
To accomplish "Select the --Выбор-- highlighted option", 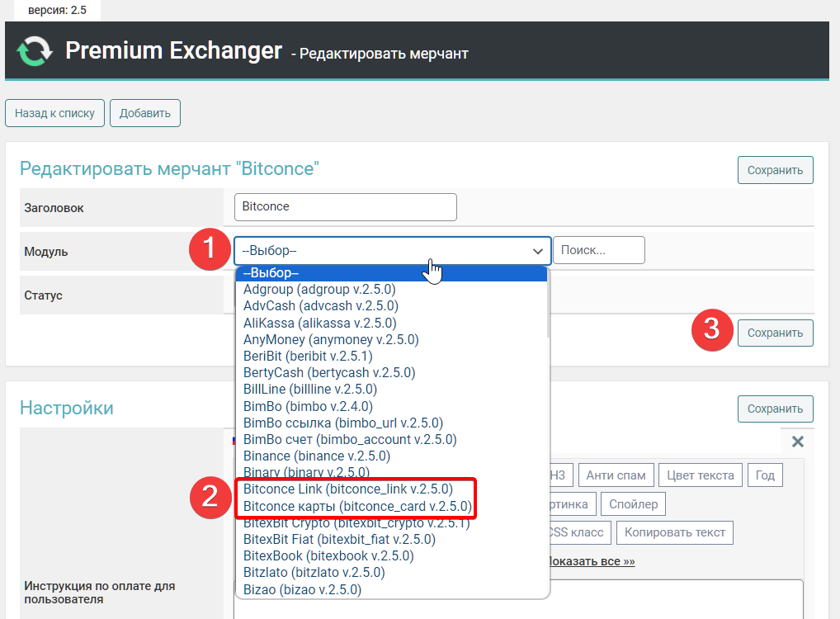I will pyautogui.click(x=390, y=273).
